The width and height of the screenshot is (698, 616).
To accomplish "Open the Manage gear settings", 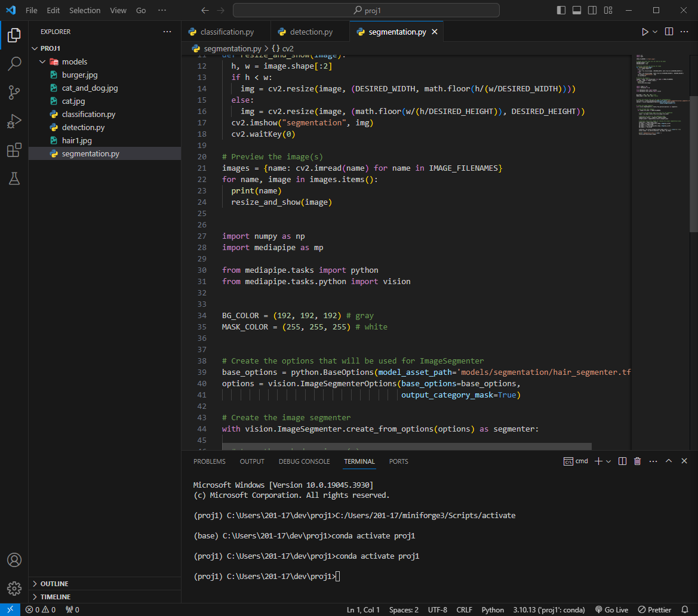I will point(14,589).
